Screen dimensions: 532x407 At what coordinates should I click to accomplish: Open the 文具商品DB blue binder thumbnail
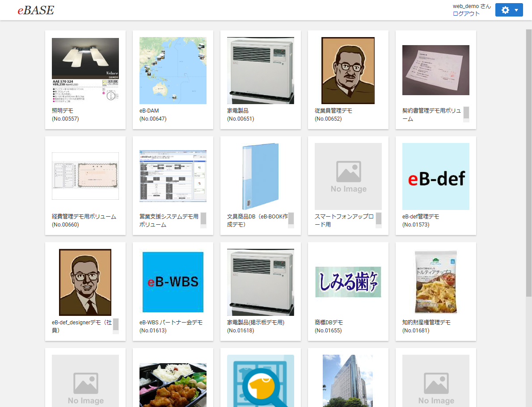[x=260, y=176]
